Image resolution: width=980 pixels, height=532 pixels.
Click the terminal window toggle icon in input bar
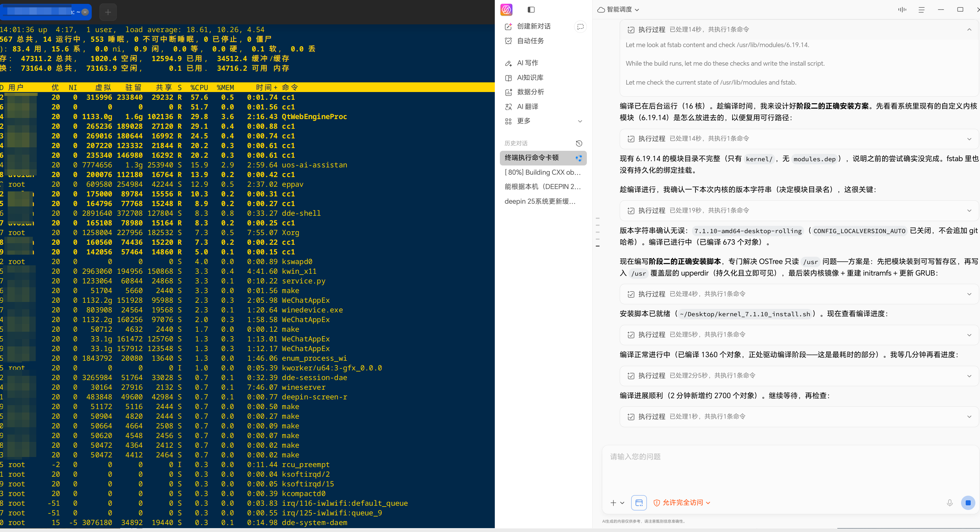[x=639, y=503]
